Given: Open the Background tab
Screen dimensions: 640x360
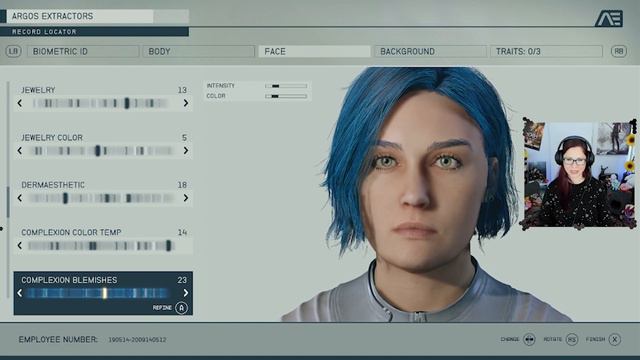Looking at the screenshot, I should coord(431,51).
